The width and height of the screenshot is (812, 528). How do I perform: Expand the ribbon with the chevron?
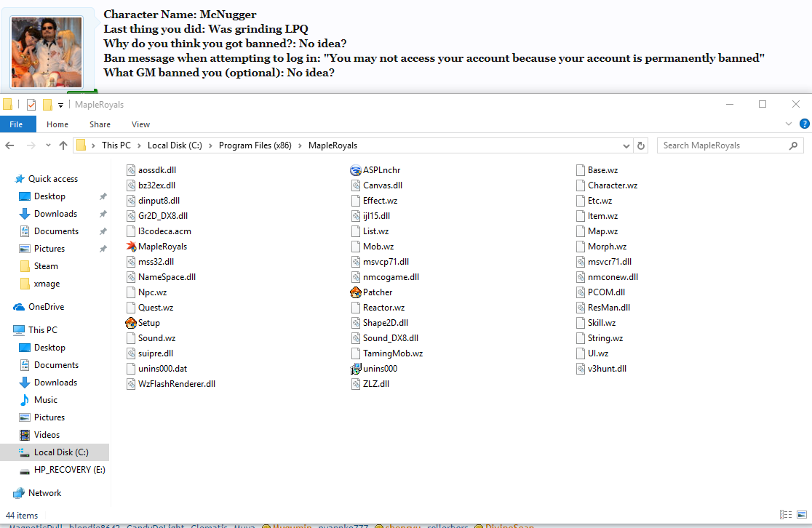pos(789,124)
